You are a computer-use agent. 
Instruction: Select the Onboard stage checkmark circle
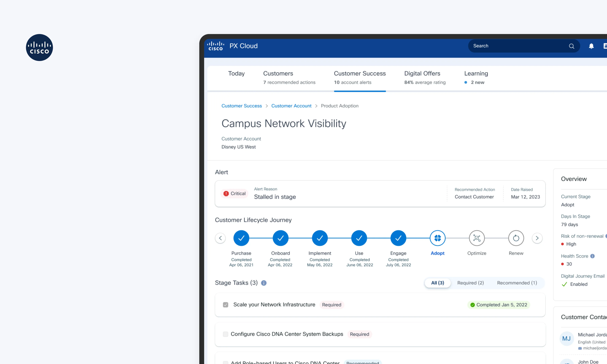(280, 238)
